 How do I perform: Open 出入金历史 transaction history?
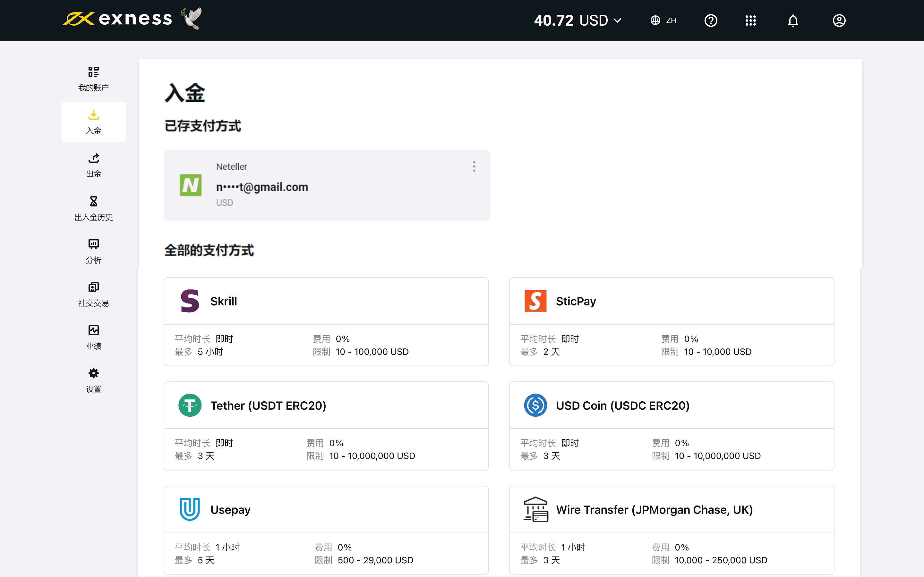click(94, 208)
